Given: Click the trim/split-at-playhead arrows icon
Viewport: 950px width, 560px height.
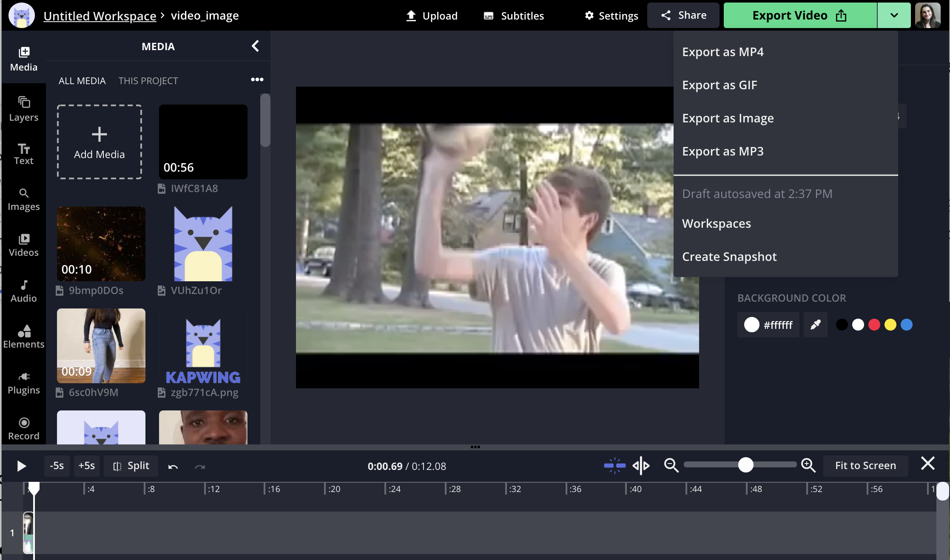Looking at the screenshot, I should (x=641, y=466).
